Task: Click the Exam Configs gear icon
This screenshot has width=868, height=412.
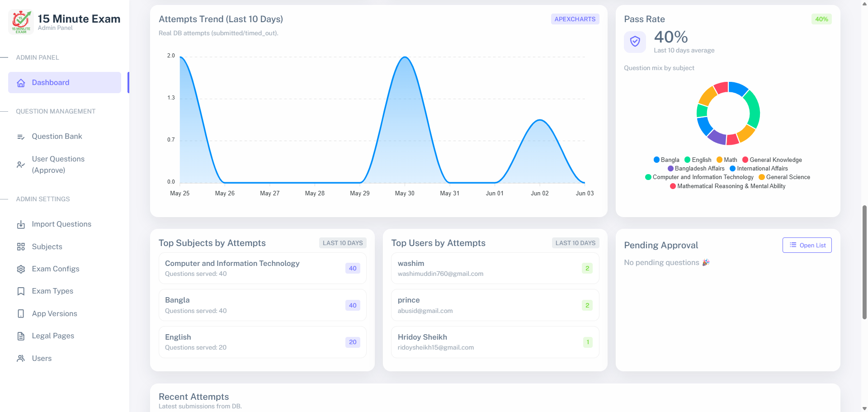Action: click(21, 269)
